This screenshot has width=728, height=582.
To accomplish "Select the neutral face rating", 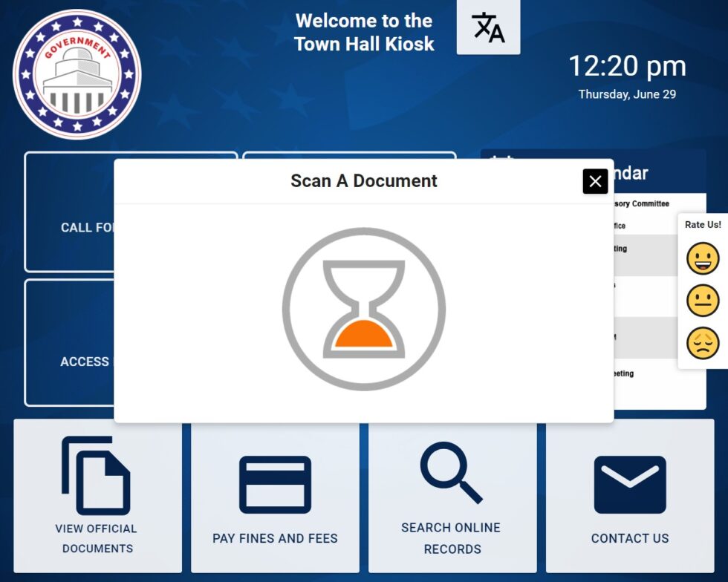I will [x=701, y=300].
